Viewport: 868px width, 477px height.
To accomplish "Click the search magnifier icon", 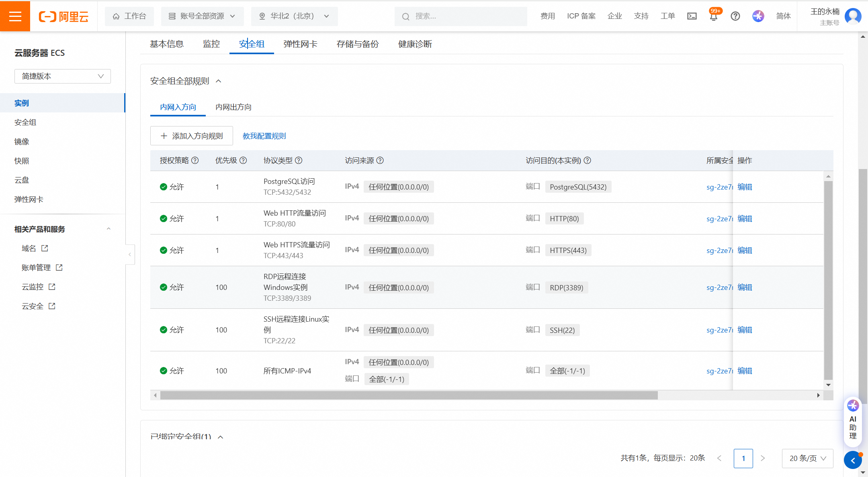I will point(406,16).
